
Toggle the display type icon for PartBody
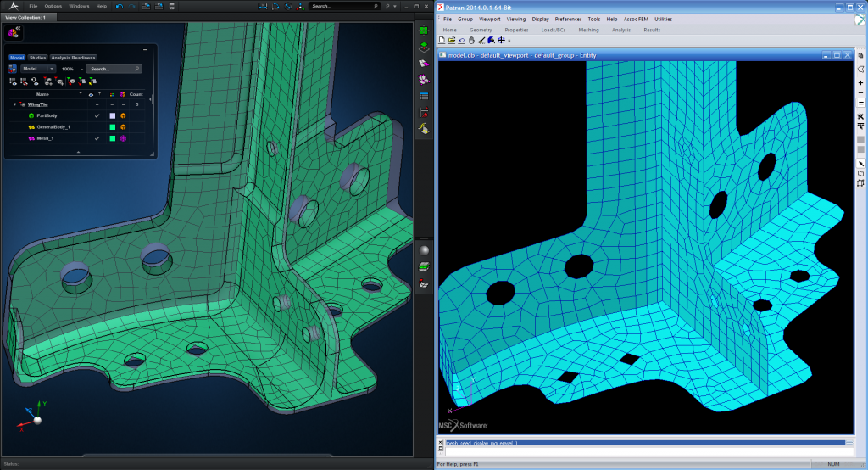[x=123, y=116]
